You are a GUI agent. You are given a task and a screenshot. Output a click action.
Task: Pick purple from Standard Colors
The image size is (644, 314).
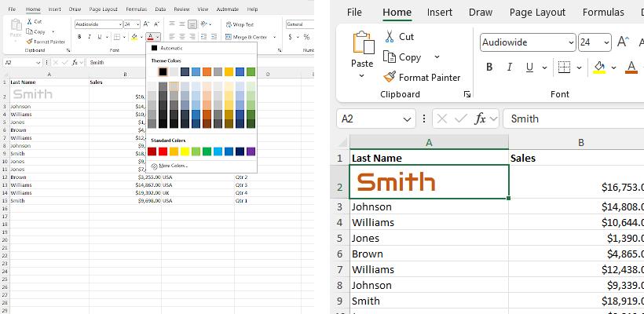tap(251, 152)
